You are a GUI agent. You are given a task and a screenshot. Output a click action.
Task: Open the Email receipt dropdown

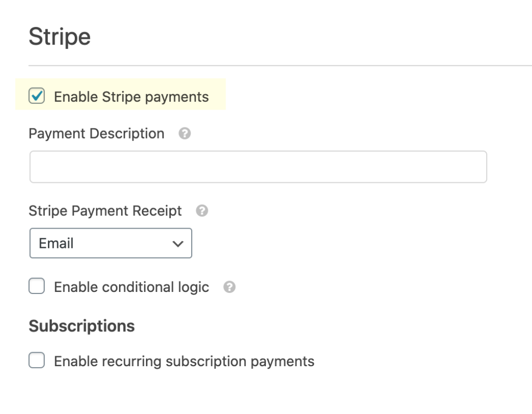pos(111,243)
